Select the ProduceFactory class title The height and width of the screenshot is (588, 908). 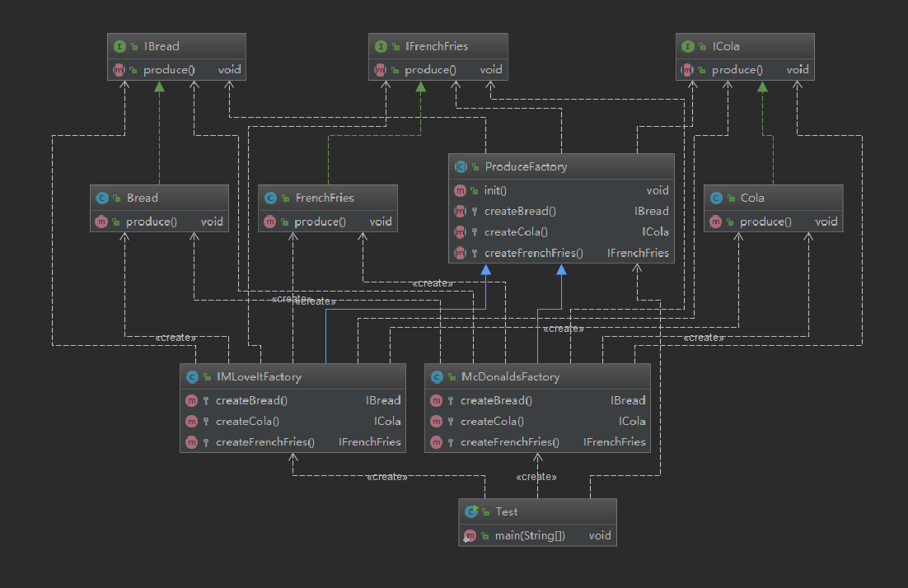click(526, 166)
